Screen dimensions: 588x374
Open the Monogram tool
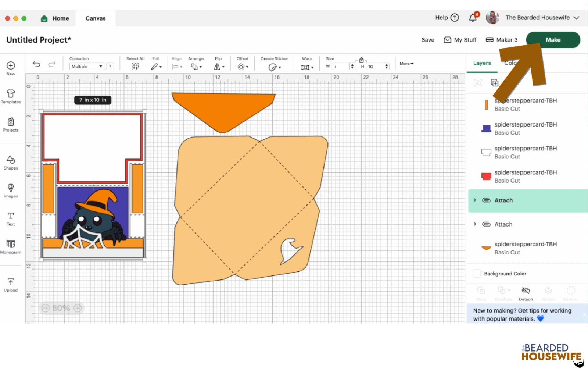(11, 246)
